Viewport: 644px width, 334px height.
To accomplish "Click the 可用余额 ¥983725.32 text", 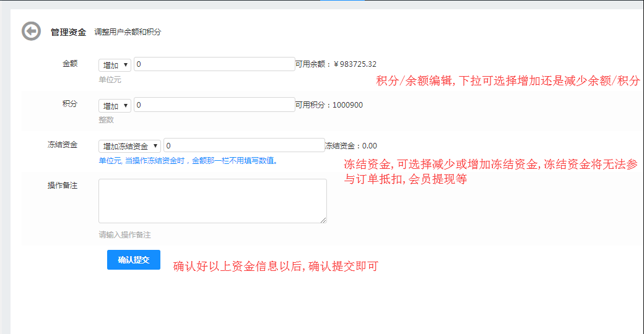I will (336, 64).
